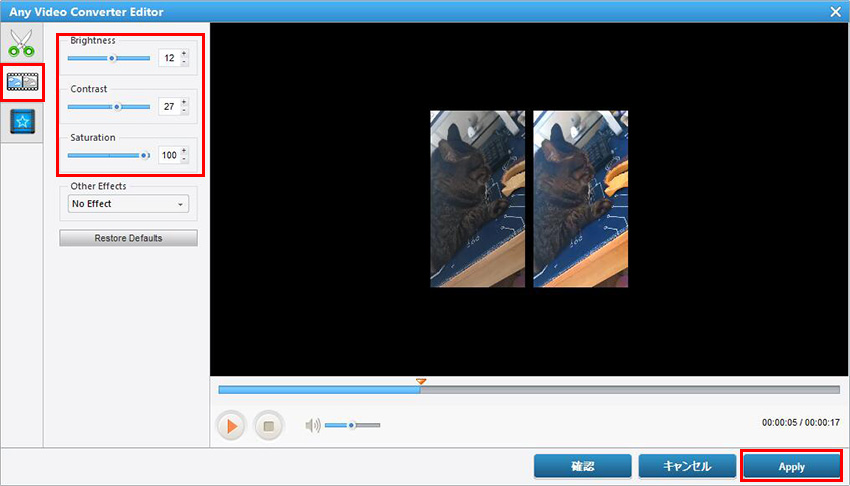Click the orange timeline position marker

(x=421, y=381)
